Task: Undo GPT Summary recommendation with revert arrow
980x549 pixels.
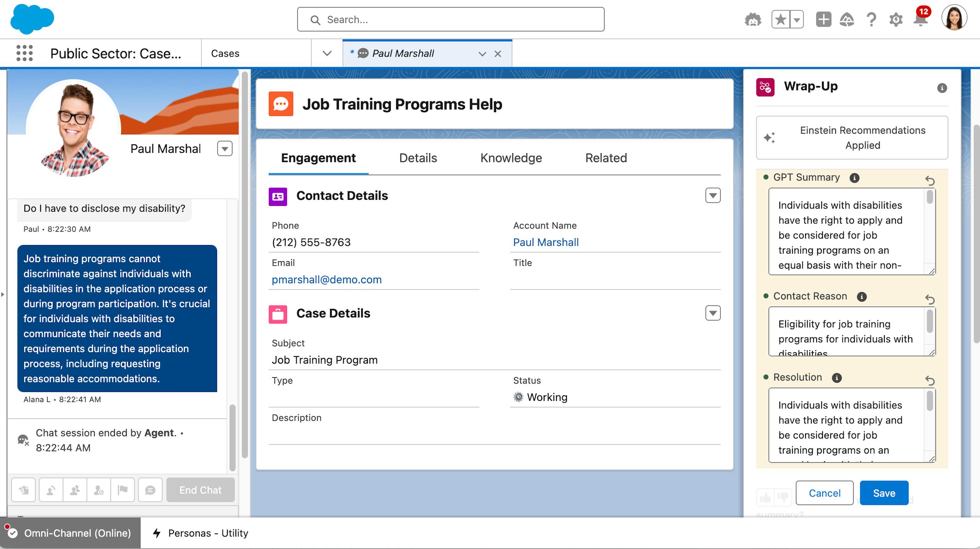Action: (930, 180)
